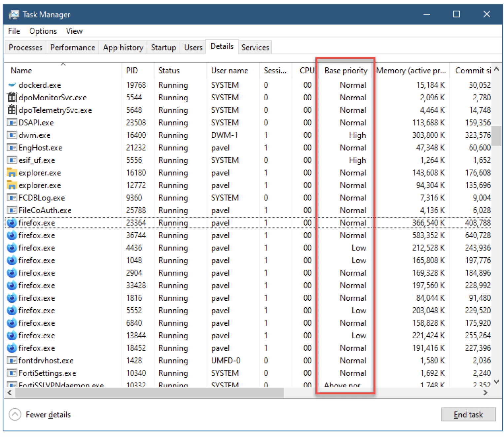Click the esif_uf.exe process icon

12,160
